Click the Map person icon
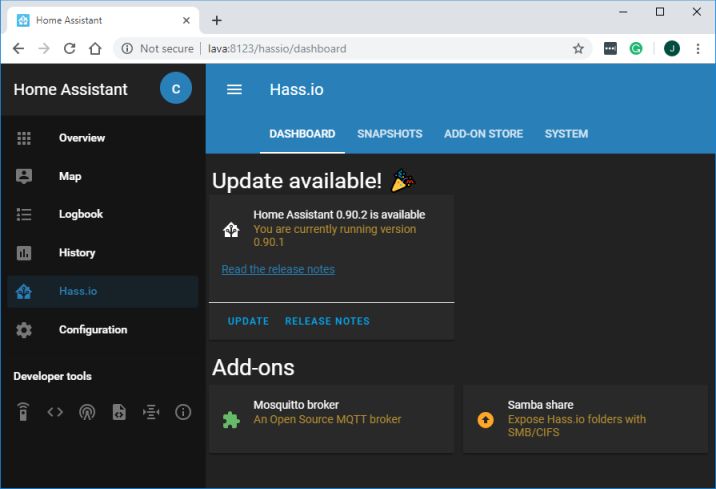 (x=24, y=176)
